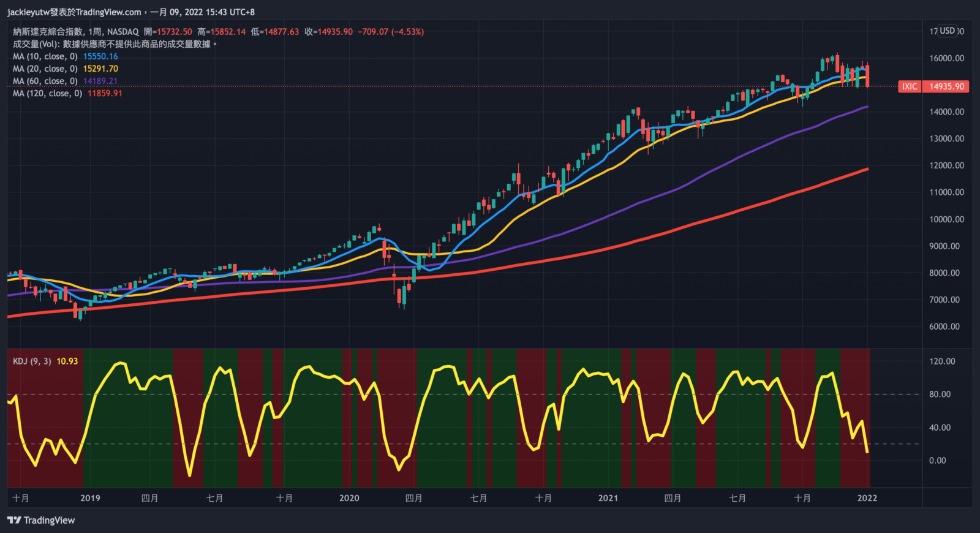The image size is (980, 533).
Task: Click the 成交量(Vol) volume legend line
Action: 115,44
